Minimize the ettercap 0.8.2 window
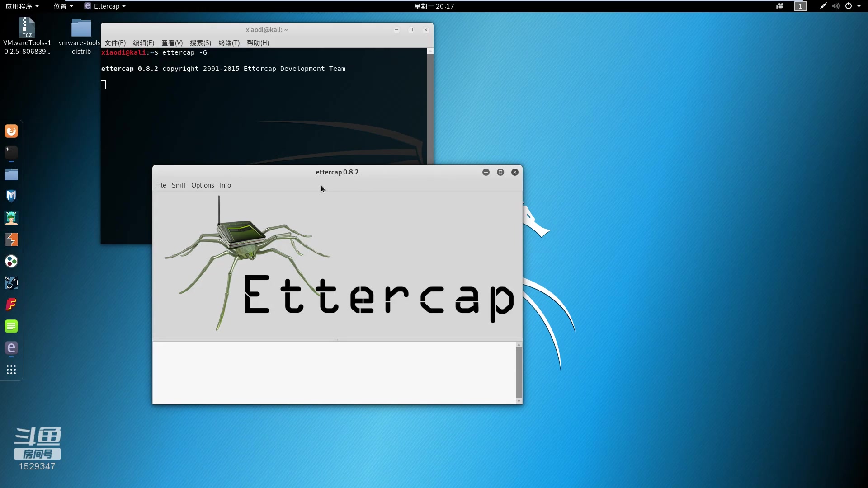The image size is (868, 488). click(x=486, y=172)
